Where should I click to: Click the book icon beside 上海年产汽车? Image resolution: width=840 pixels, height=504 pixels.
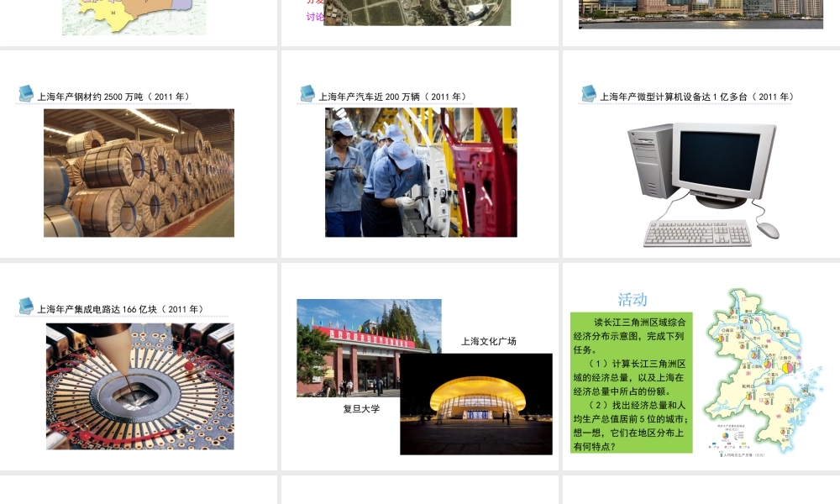307,93
